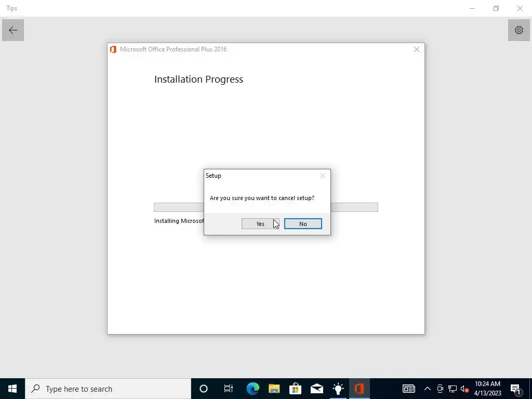This screenshot has height=399, width=532.
Task: Go back in the Tips app
Action: tap(13, 30)
